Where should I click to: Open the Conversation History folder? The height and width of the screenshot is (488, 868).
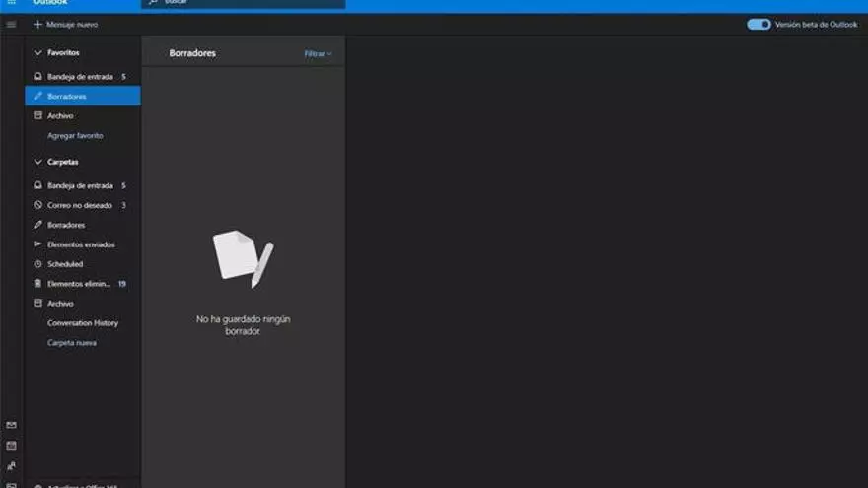tap(83, 323)
